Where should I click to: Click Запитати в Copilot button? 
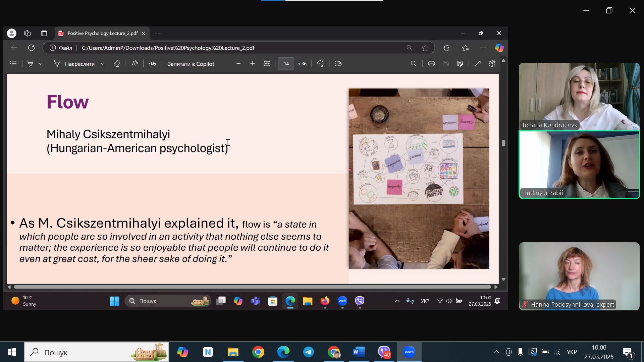pyautogui.click(x=191, y=64)
